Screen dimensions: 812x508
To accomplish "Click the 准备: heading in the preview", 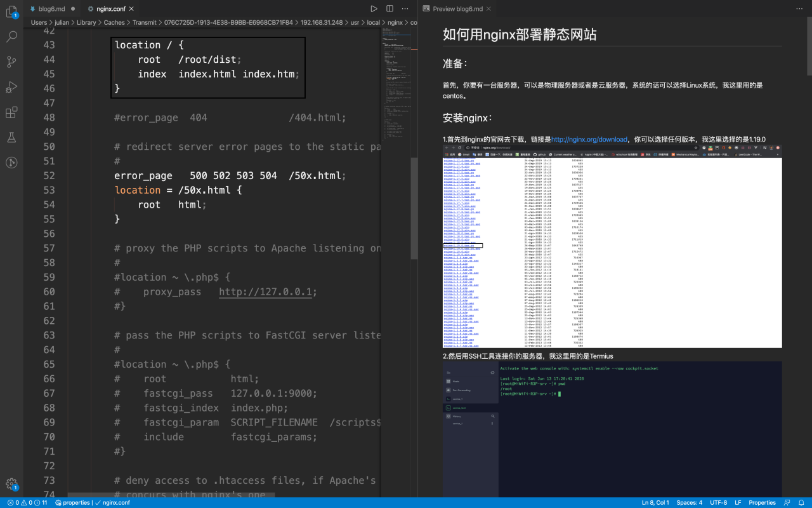I will click(455, 63).
